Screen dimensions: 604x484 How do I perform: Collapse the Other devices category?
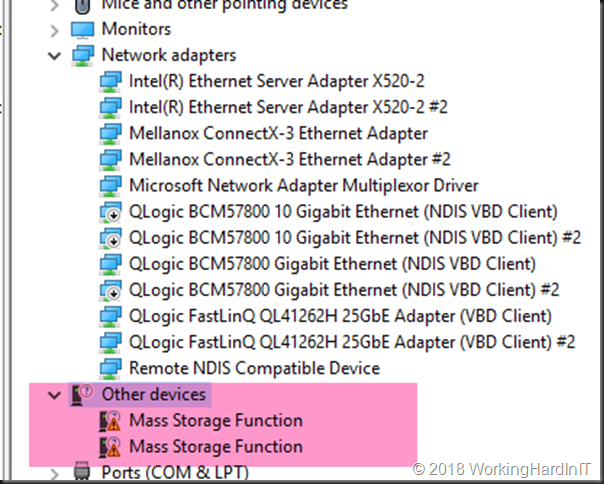click(54, 395)
